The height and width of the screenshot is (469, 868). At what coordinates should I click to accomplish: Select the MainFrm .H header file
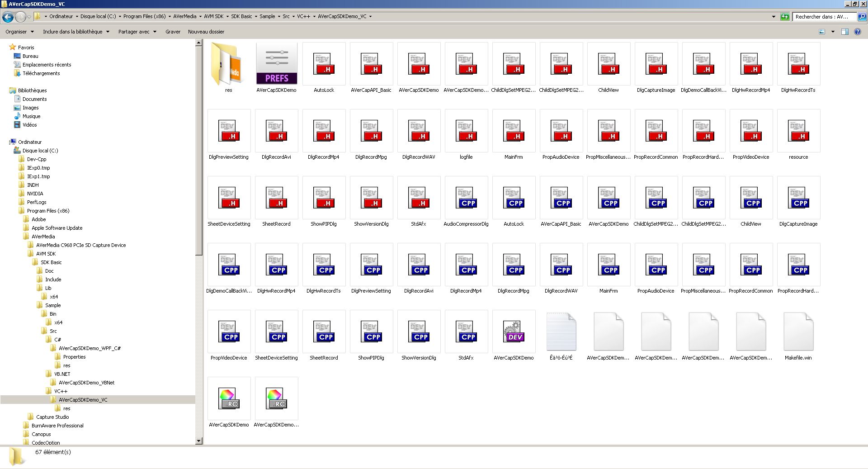[x=514, y=131]
